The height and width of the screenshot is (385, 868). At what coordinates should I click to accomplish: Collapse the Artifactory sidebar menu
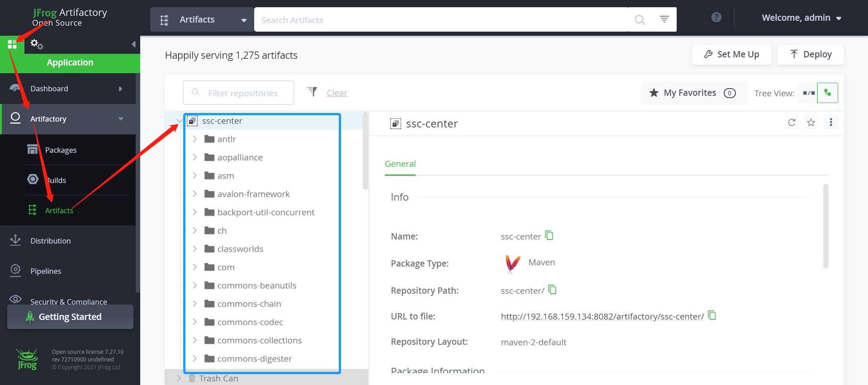coord(121,119)
